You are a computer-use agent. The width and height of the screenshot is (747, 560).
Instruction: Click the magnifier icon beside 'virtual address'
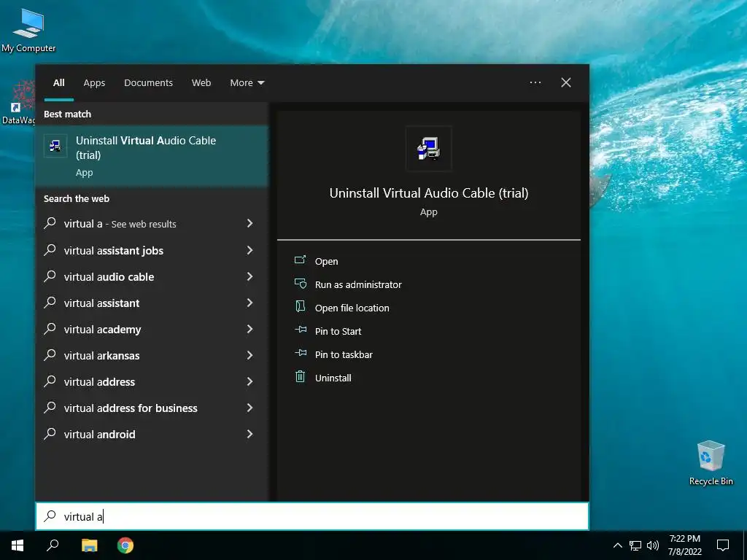tap(50, 381)
